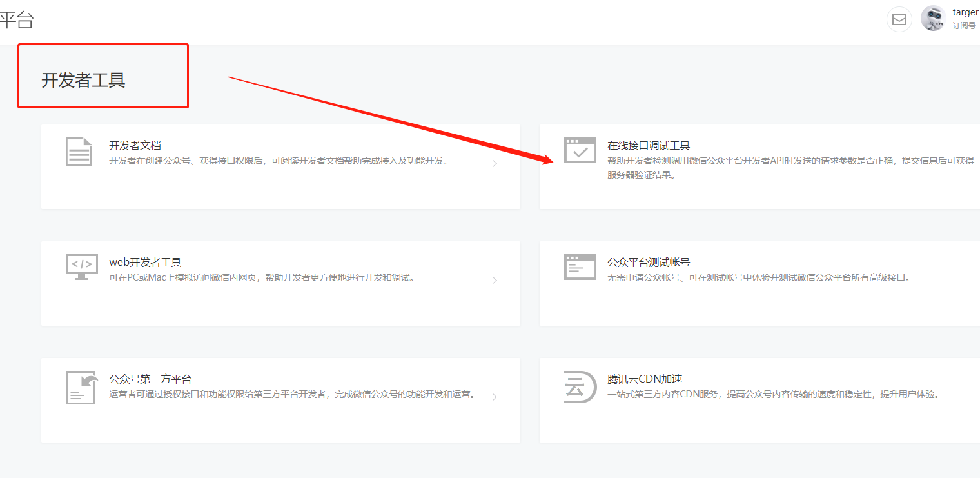This screenshot has width=980, height=478.
Task: Open the web开发者工具 title link
Action: coord(145,263)
